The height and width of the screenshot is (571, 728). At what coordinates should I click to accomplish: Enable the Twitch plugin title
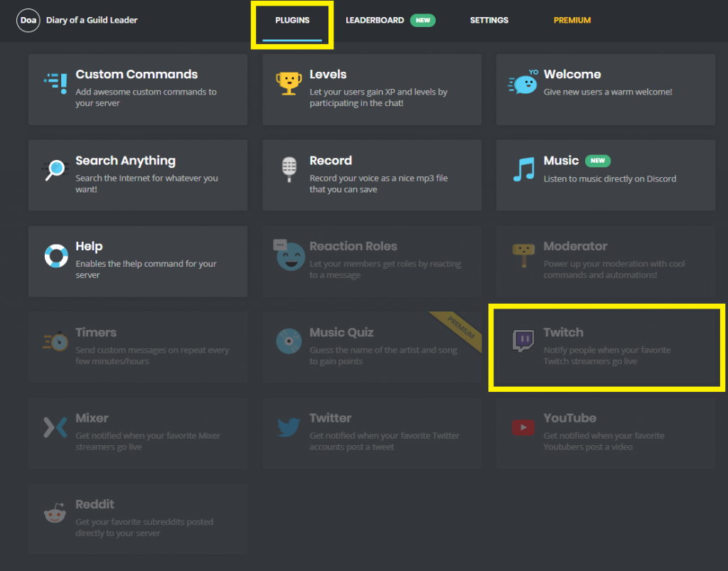[x=563, y=332]
